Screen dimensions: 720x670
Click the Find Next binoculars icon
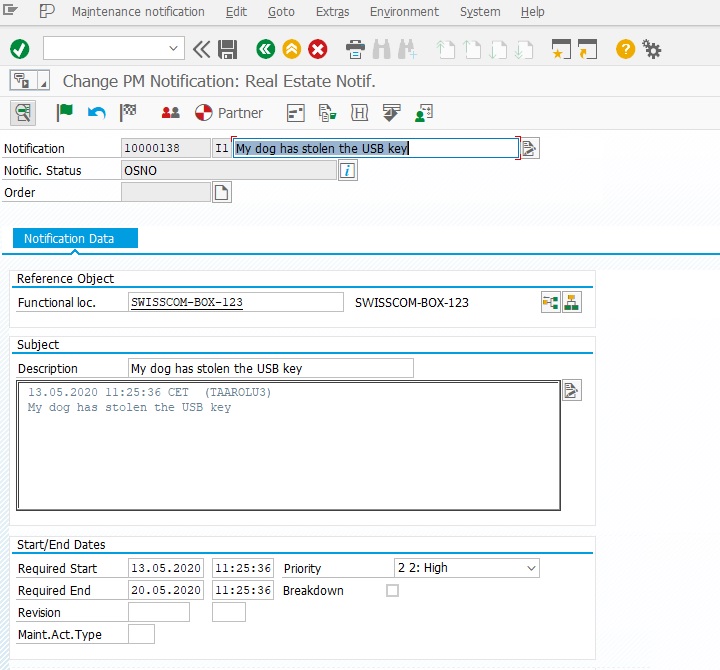[407, 49]
